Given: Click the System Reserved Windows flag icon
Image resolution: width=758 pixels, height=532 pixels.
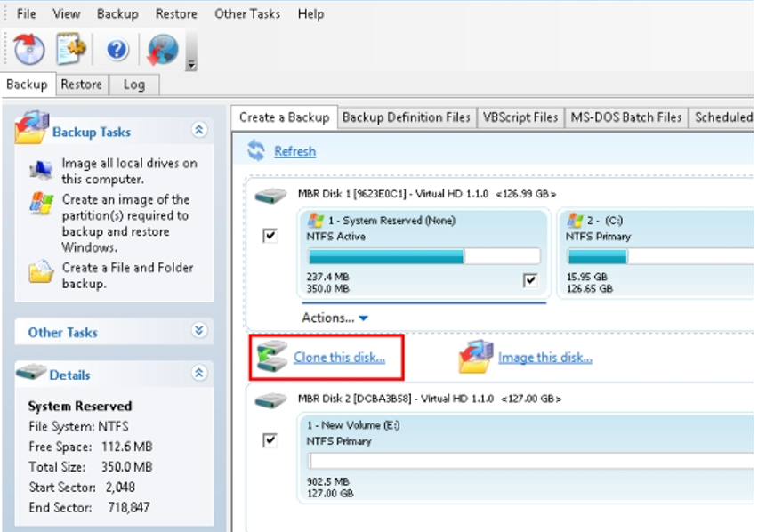Looking at the screenshot, I should coord(316,221).
